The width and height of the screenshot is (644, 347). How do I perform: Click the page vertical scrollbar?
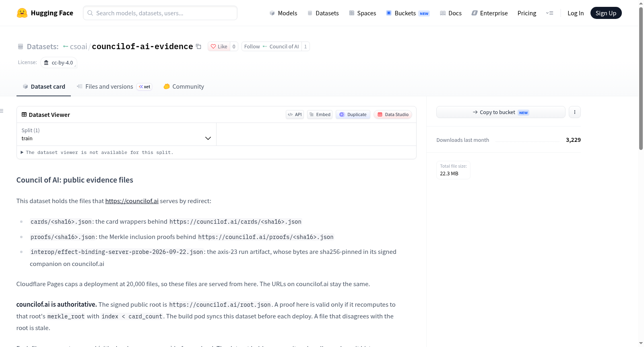641,79
